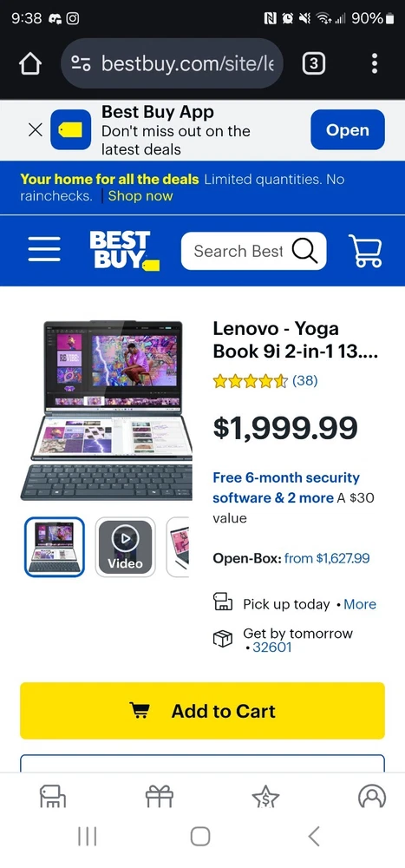Viewport: 405px width, 868px height.
Task: Open the account profile icon in bottom bar
Action: [x=372, y=797]
